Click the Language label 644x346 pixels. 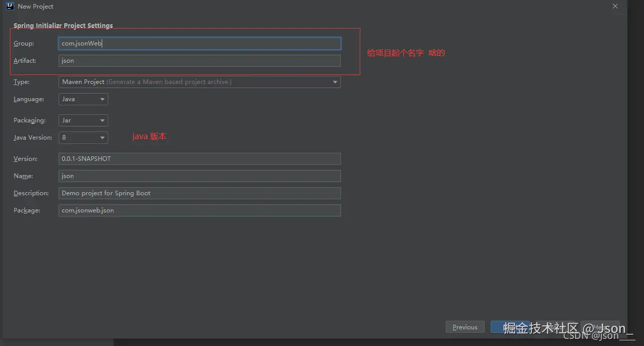pyautogui.click(x=29, y=99)
